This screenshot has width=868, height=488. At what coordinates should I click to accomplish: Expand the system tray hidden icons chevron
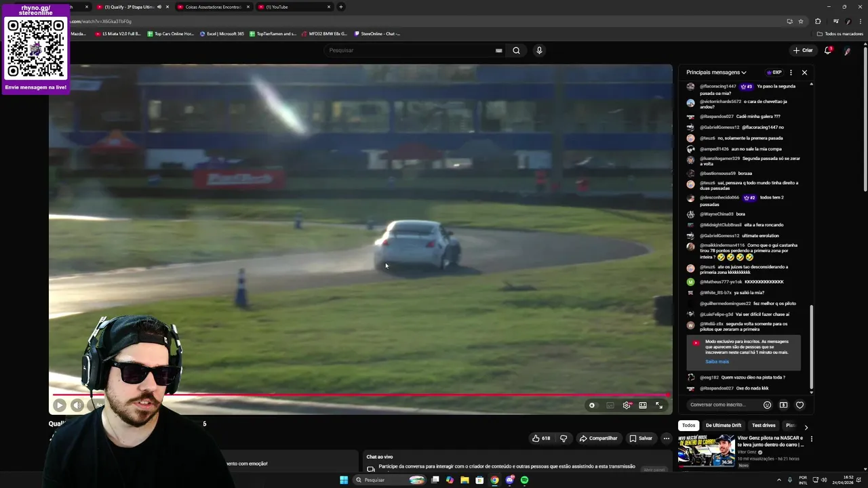pos(778,480)
